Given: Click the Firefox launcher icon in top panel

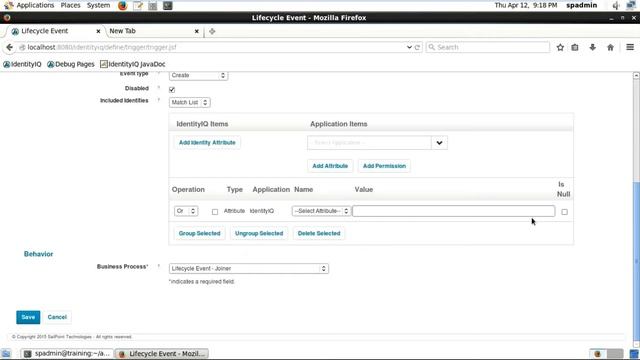Looking at the screenshot, I should coord(122,5).
